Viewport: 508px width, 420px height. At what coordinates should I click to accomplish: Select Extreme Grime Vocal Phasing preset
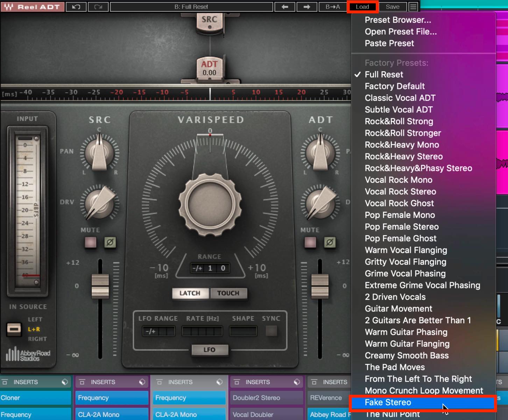pyautogui.click(x=423, y=285)
